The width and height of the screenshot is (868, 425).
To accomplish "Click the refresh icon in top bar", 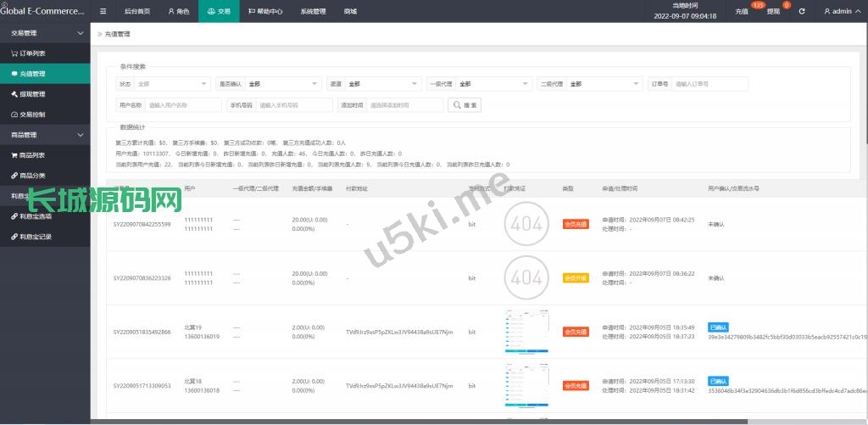I will coord(801,12).
